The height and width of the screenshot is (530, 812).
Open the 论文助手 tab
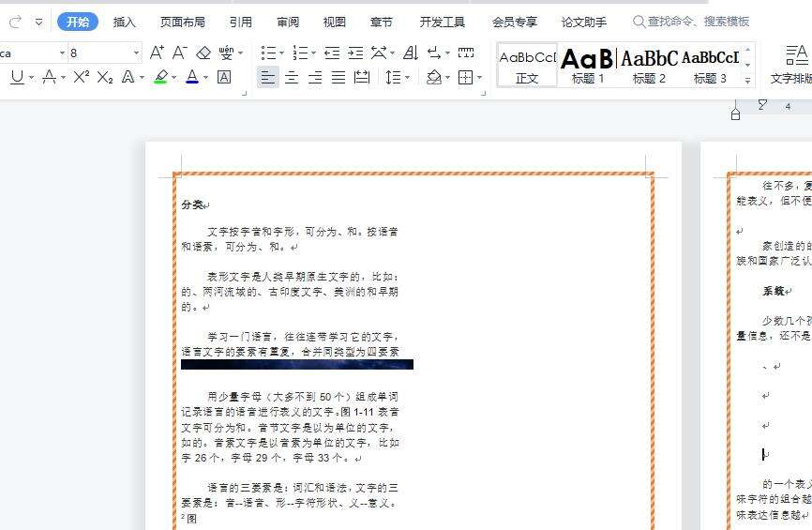(583, 22)
